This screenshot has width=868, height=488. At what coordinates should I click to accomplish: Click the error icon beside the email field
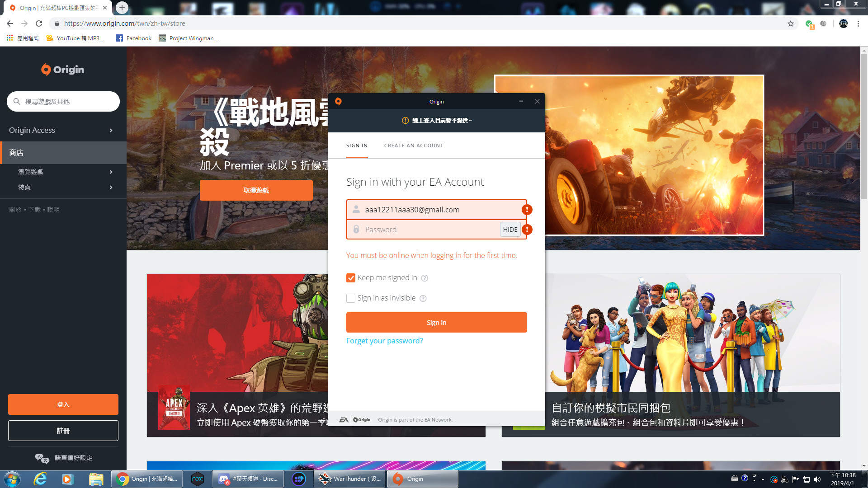(x=527, y=210)
